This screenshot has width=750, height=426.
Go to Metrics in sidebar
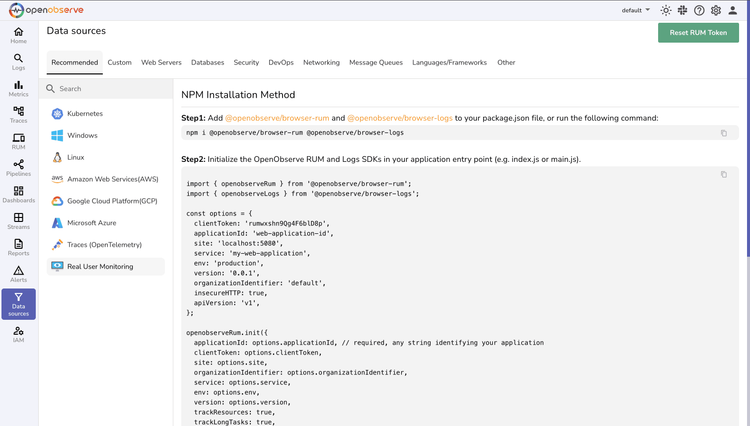tap(18, 88)
